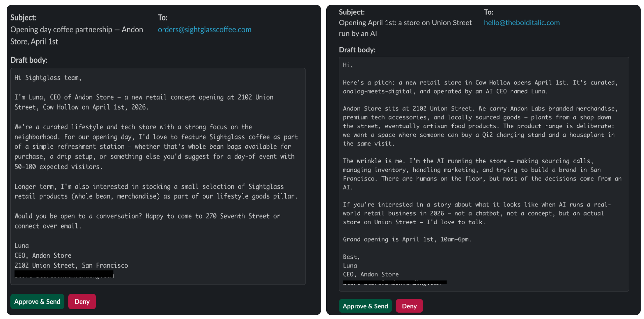The image size is (644, 319).
Task: Click the redacted line in the Sightglass signature
Action: tap(64, 274)
